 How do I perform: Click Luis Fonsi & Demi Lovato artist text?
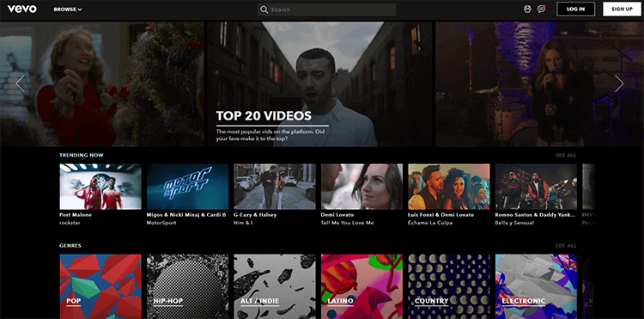point(440,215)
